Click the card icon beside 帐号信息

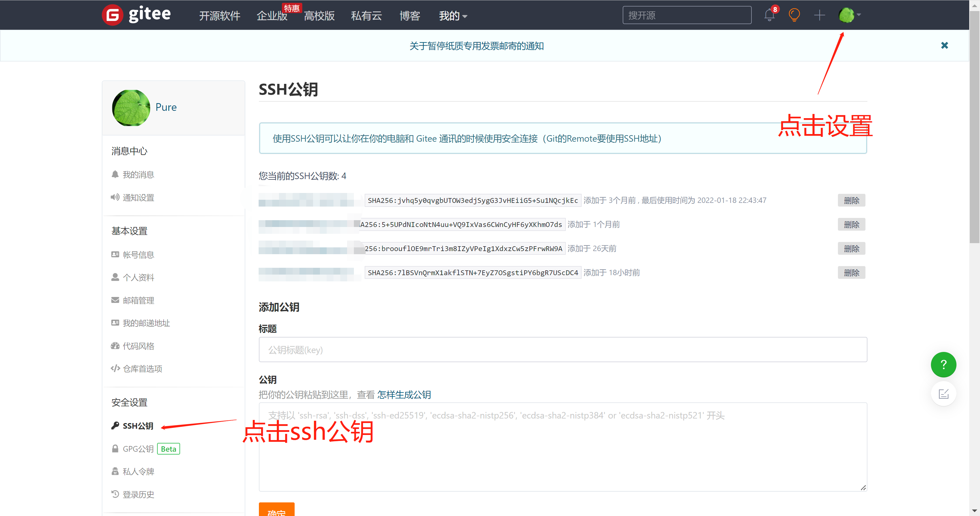click(x=115, y=254)
